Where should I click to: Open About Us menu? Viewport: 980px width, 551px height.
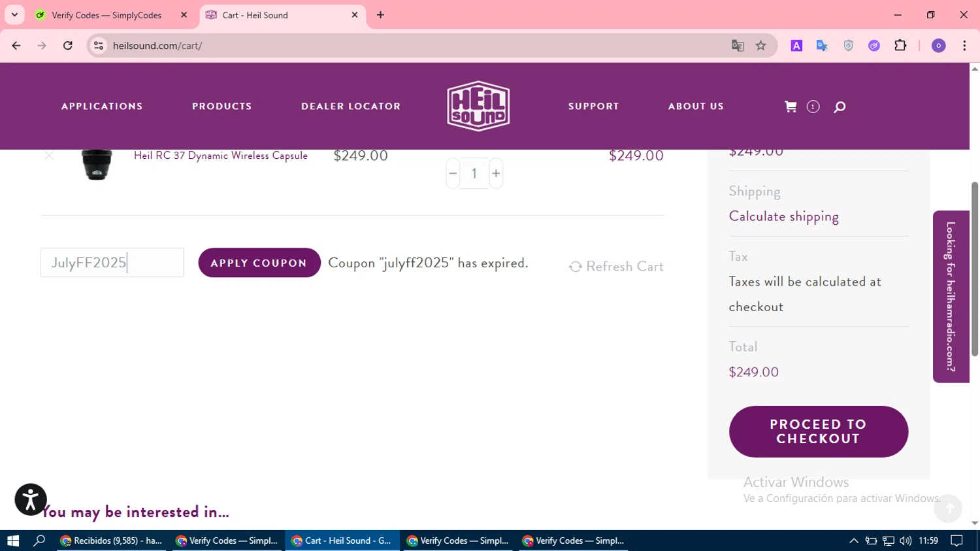click(696, 107)
